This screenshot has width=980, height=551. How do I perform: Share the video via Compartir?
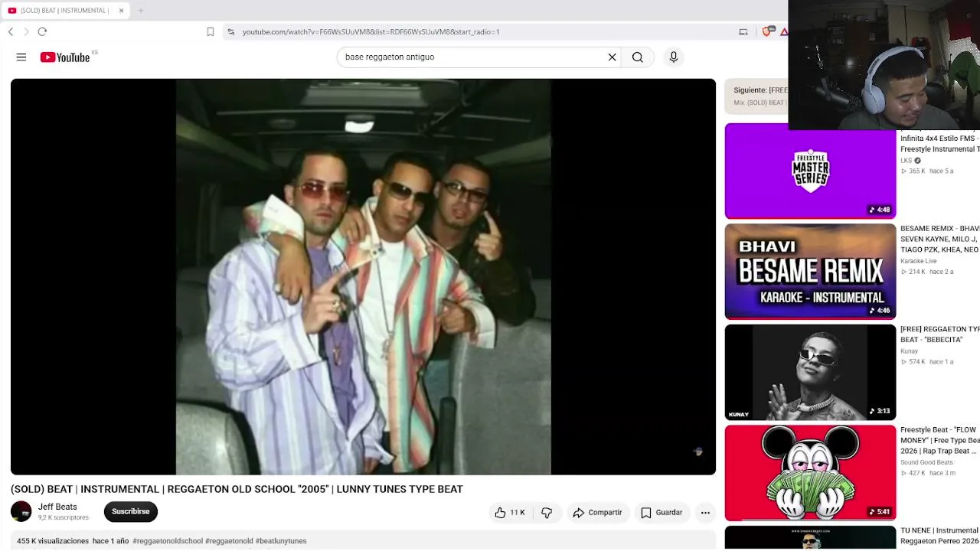click(597, 513)
